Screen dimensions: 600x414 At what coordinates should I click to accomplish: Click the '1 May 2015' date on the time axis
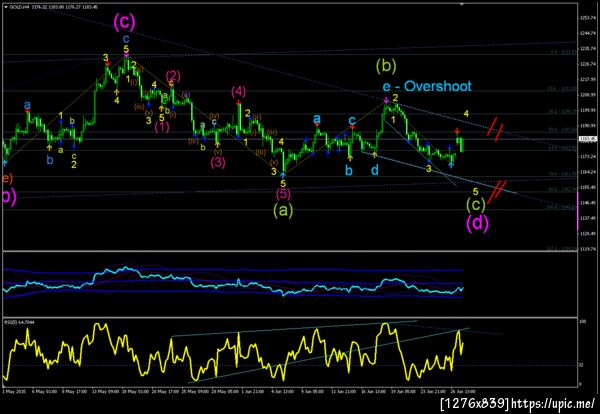pyautogui.click(x=13, y=392)
